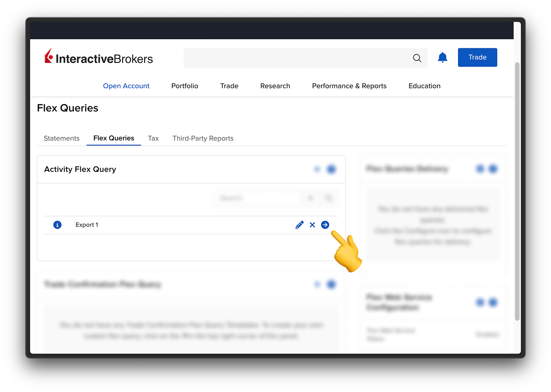551x392 pixels.
Task: Switch to the Statements tab
Action: (62, 138)
